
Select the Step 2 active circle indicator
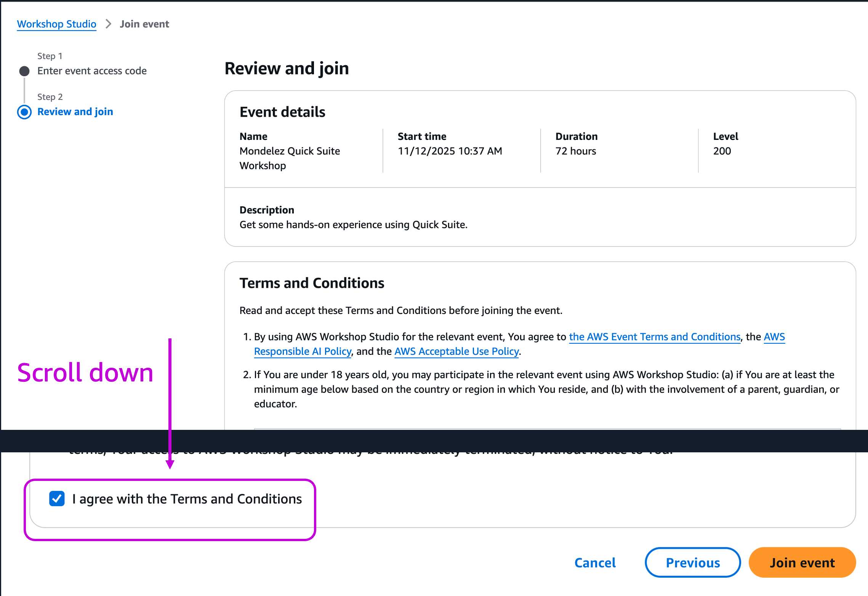point(24,112)
